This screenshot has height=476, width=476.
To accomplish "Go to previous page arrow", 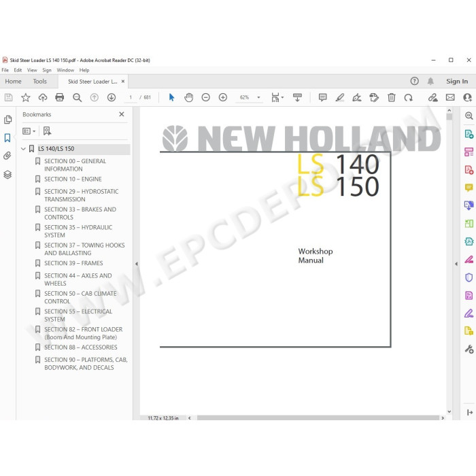I will coord(95,97).
